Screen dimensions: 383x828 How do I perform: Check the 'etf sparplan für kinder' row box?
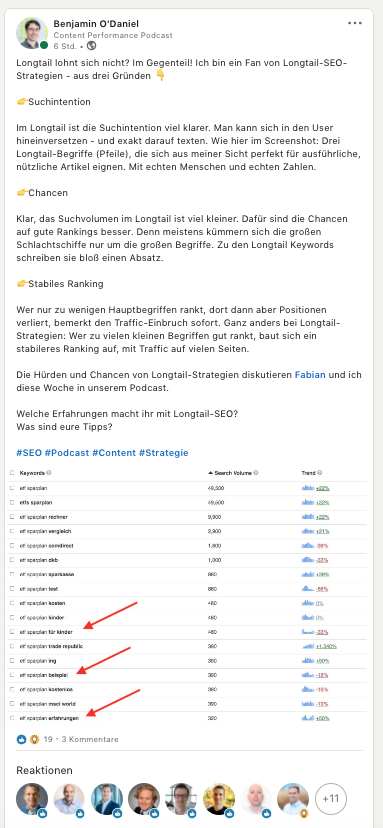pos(12,632)
